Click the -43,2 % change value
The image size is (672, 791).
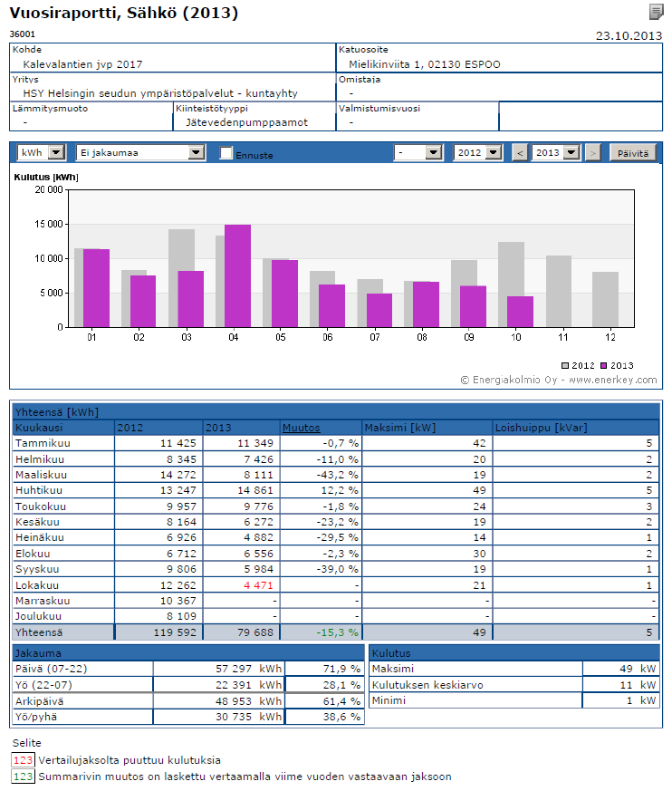coord(338,475)
